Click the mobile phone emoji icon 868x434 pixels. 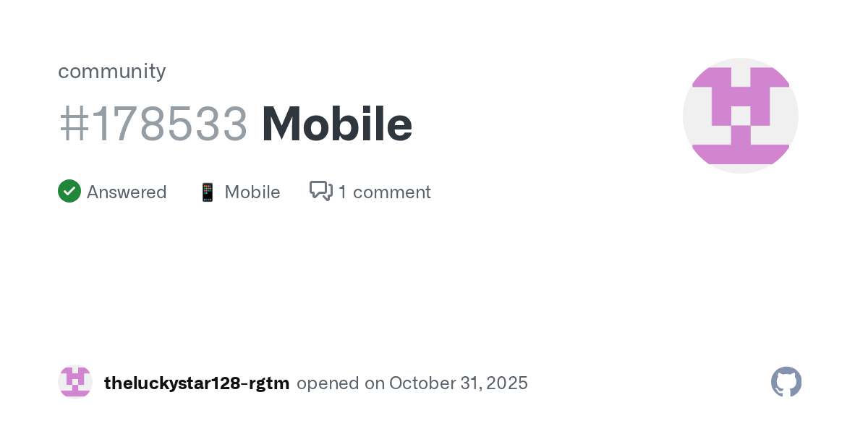[208, 192]
